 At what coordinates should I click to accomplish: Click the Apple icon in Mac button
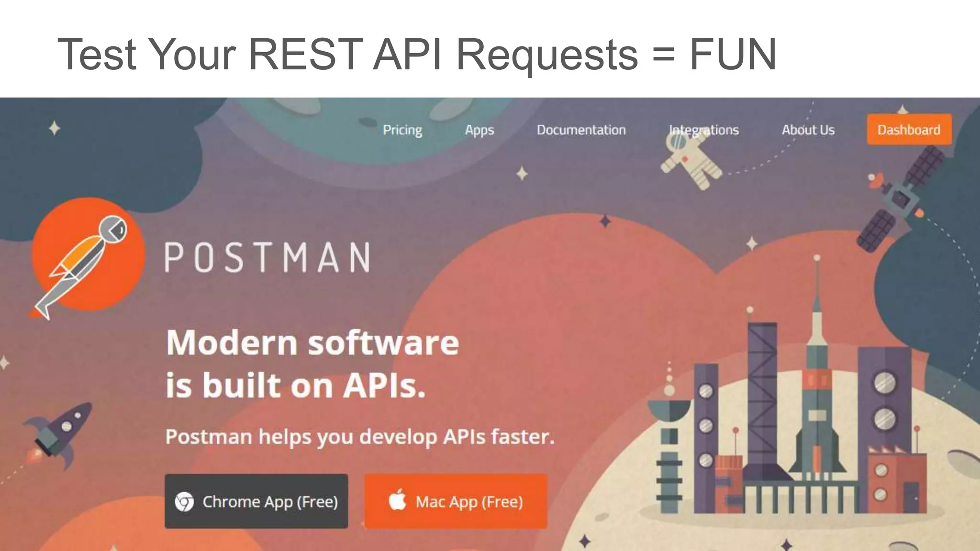[x=397, y=500]
